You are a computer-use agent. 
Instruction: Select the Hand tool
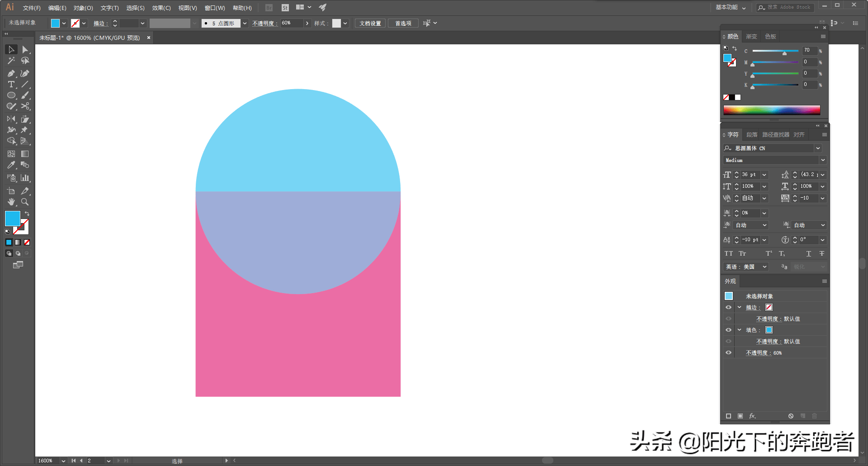11,202
